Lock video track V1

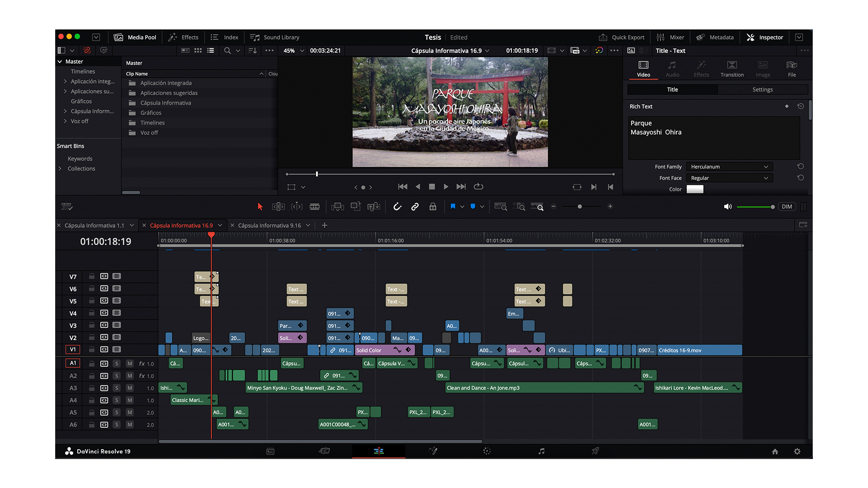(91, 349)
